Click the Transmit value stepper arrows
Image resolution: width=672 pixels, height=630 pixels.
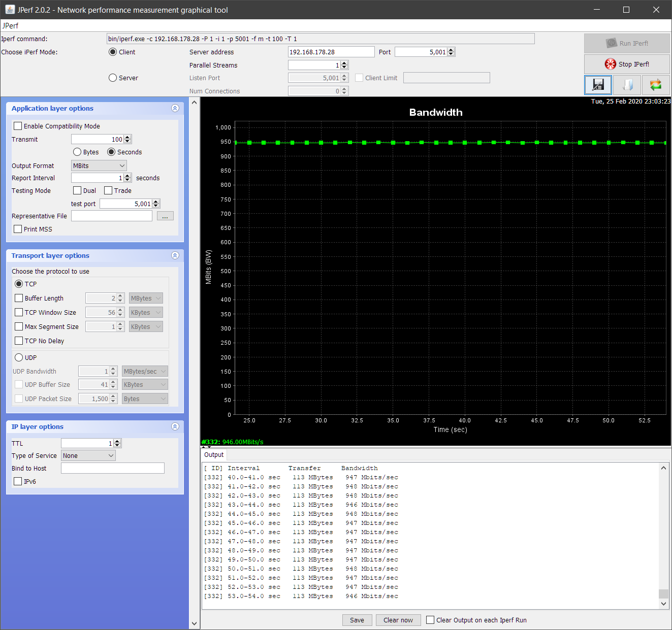coord(127,139)
